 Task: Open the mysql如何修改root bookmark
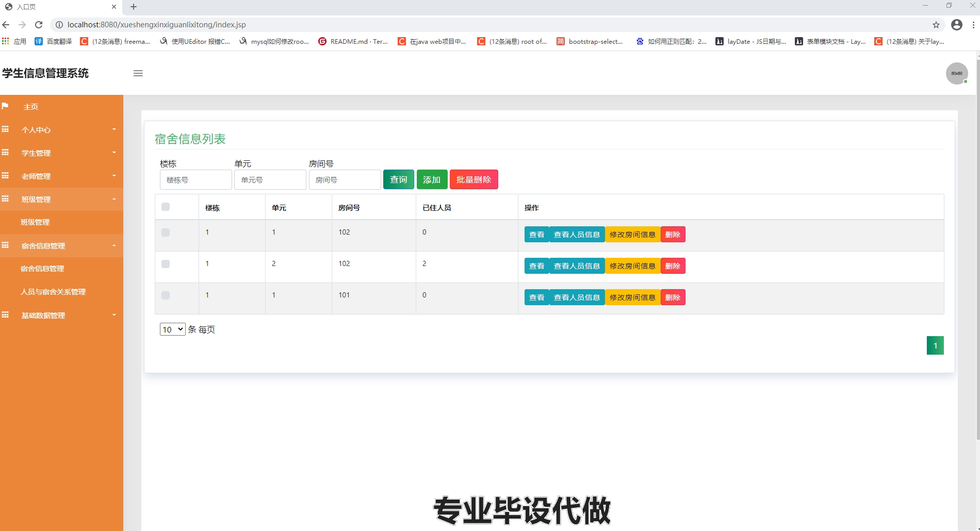pos(274,41)
